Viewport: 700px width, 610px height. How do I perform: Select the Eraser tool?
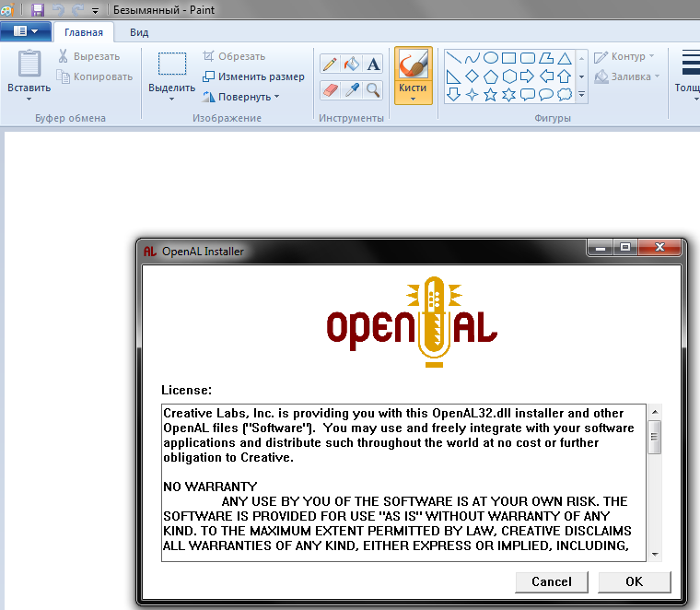click(330, 89)
